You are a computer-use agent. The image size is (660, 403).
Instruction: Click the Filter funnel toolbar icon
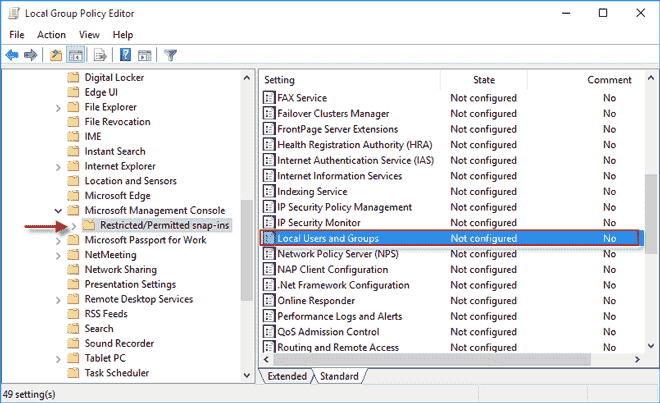tap(170, 55)
